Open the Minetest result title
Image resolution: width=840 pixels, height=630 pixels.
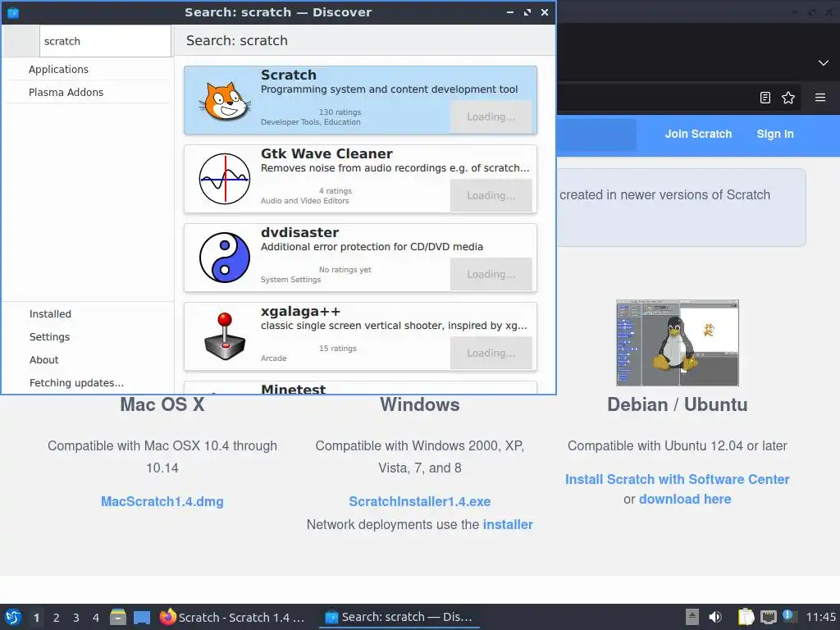(293, 389)
